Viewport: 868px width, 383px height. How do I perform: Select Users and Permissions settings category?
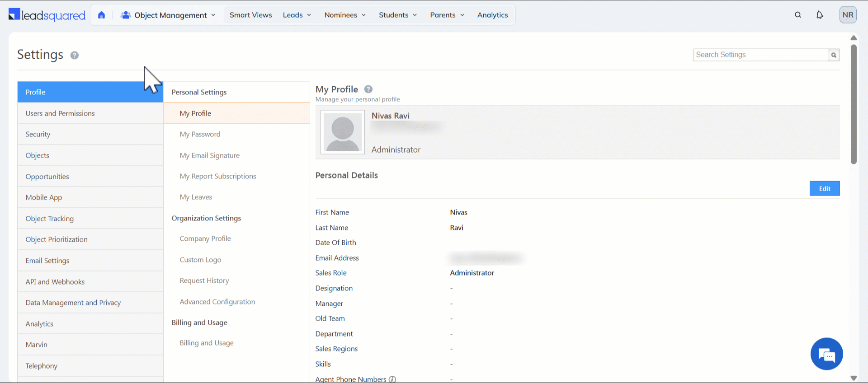point(60,113)
